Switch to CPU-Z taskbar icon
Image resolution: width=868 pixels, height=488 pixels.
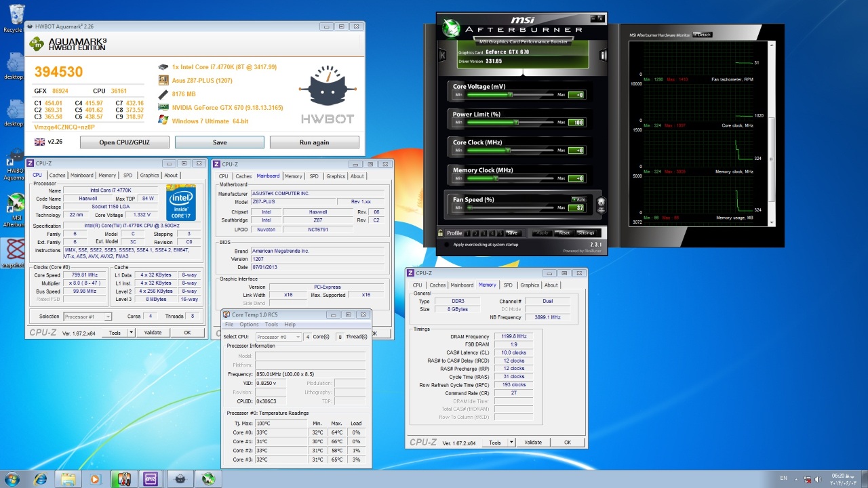(151, 479)
